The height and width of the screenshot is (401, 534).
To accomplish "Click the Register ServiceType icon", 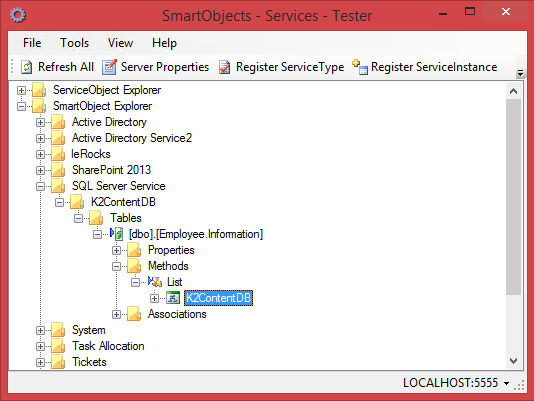I will click(x=224, y=67).
